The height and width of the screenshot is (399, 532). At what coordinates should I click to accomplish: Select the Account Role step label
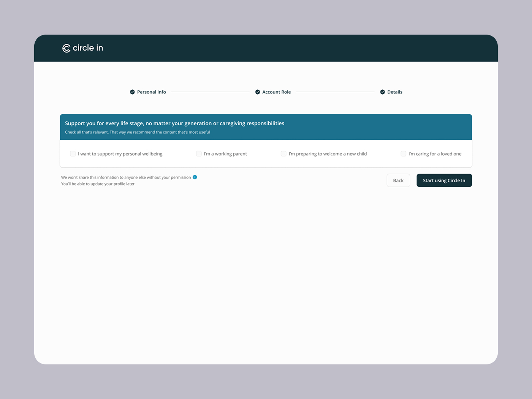click(x=277, y=92)
